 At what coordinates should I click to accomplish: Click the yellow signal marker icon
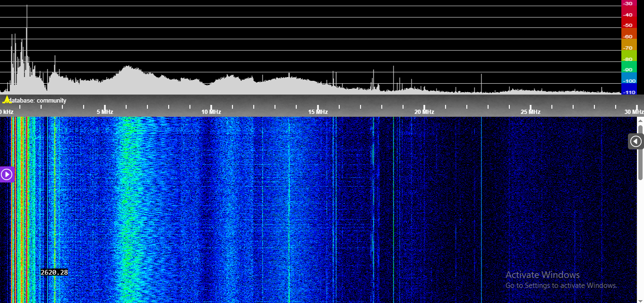point(7,100)
